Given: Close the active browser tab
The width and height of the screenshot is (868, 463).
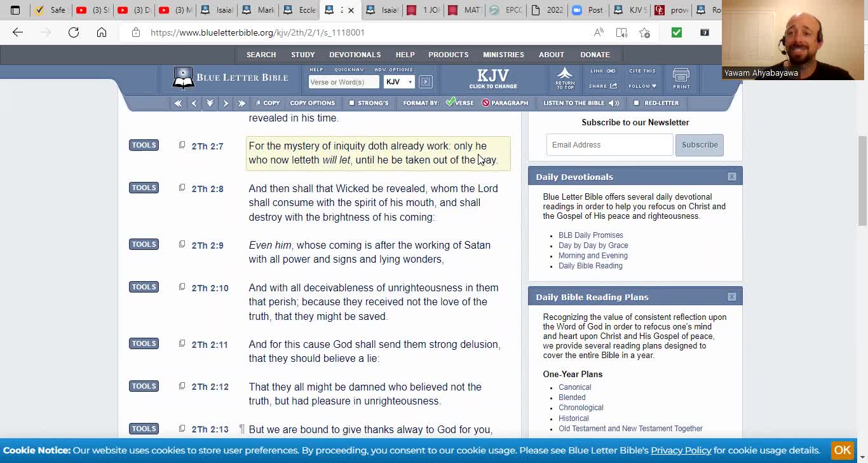Looking at the screenshot, I should click(351, 10).
